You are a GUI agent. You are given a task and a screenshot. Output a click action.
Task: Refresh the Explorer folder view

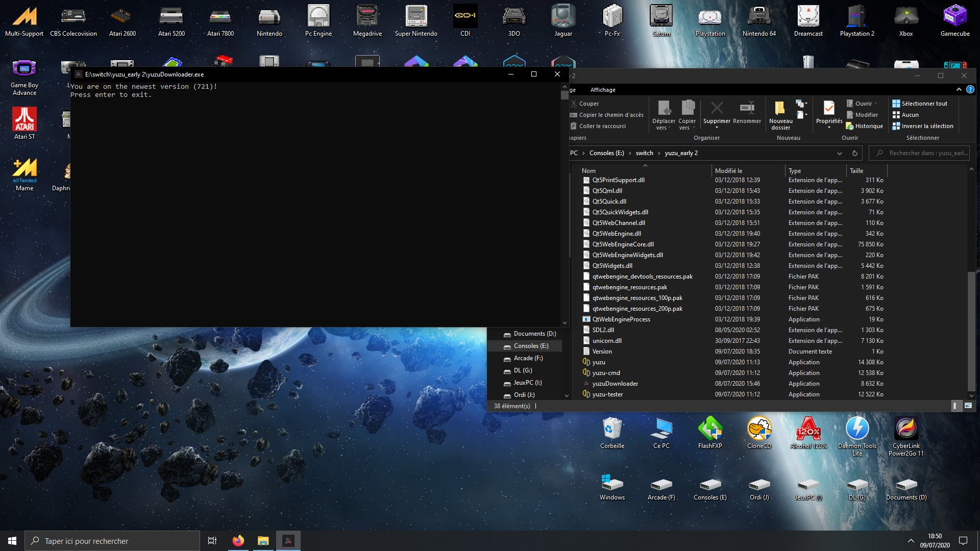[854, 153]
